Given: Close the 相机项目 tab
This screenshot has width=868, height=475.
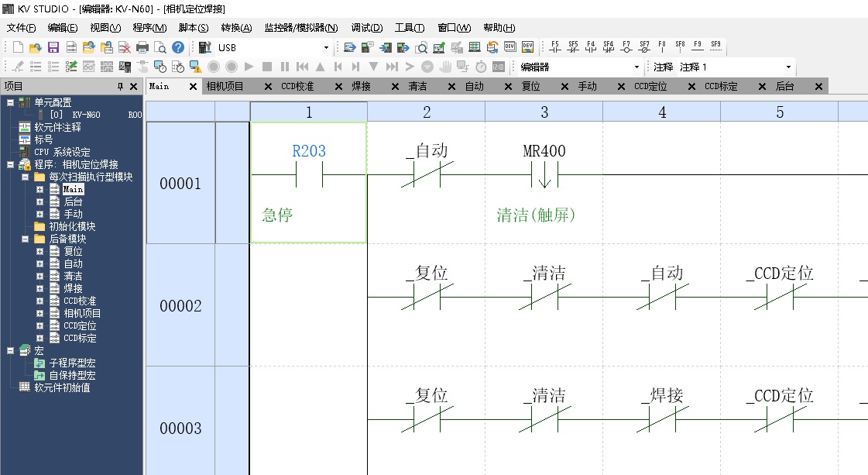Looking at the screenshot, I should pos(268,87).
